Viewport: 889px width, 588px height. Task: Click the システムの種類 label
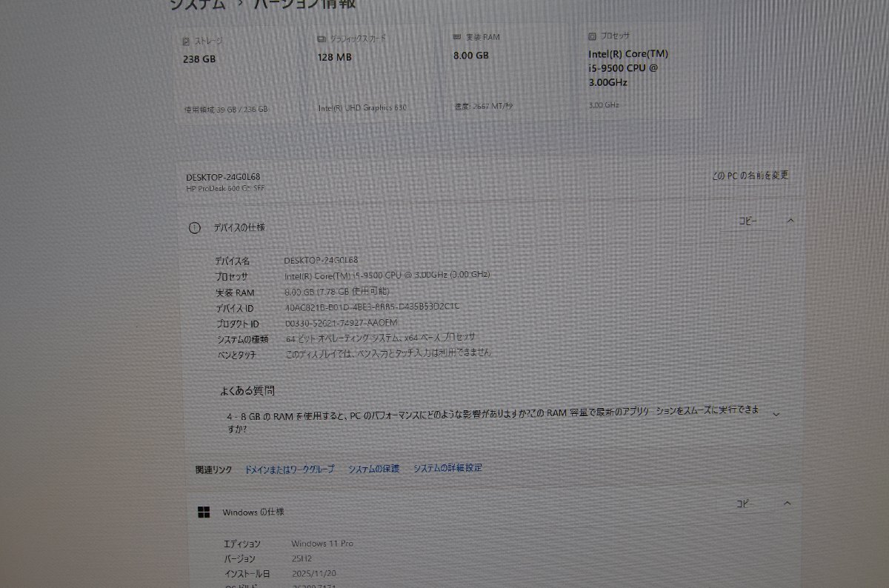[x=242, y=339]
